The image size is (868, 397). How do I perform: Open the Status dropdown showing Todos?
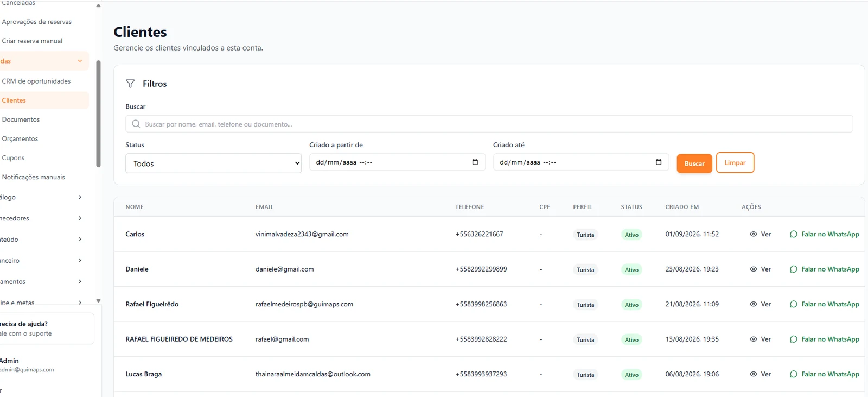tap(213, 163)
